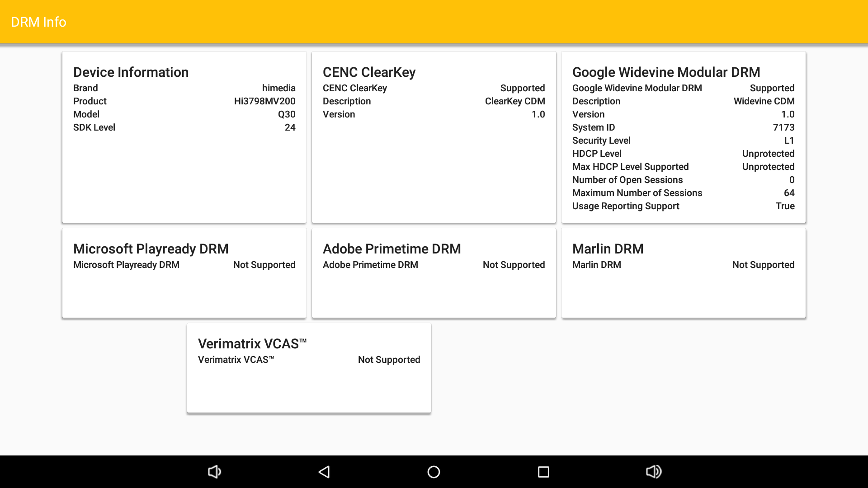Click the System ID label

click(594, 127)
